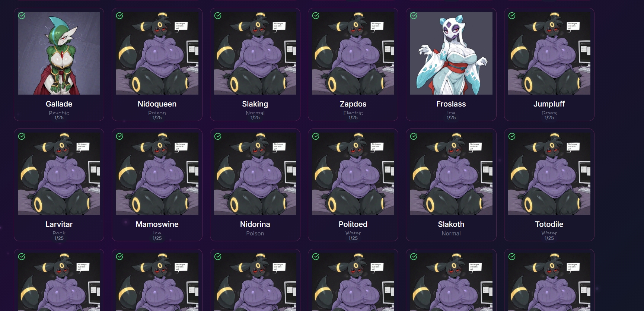644x311 pixels.
Task: Open the Froslass card title
Action: click(451, 104)
